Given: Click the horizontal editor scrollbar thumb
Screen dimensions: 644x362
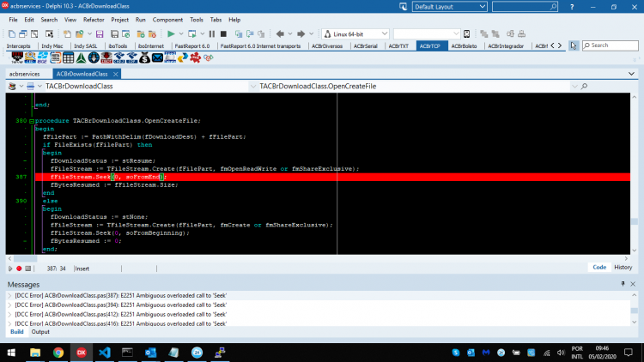Looking at the screenshot, I should (26, 258).
